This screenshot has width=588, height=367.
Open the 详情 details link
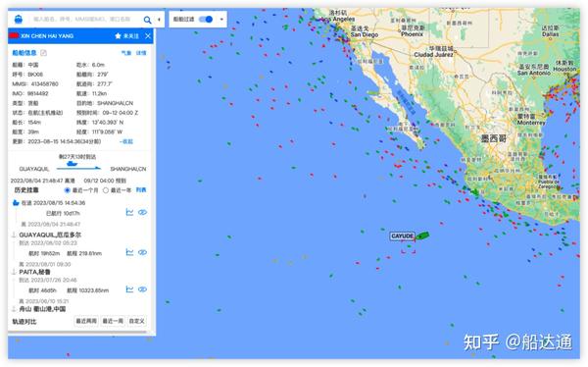[141, 53]
